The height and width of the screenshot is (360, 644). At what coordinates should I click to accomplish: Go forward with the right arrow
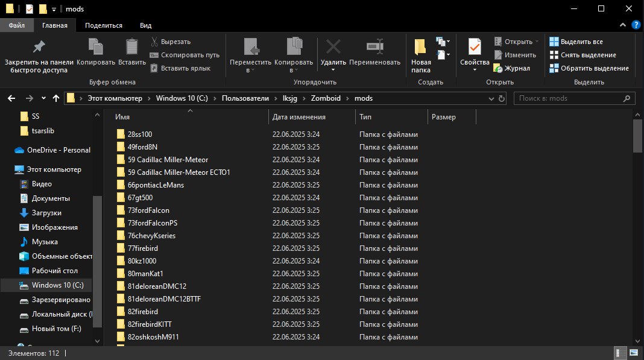[x=29, y=98]
